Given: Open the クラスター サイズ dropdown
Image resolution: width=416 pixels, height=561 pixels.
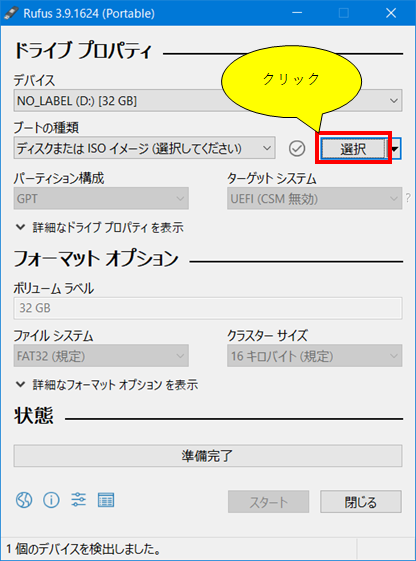Looking at the screenshot, I should pyautogui.click(x=314, y=356).
